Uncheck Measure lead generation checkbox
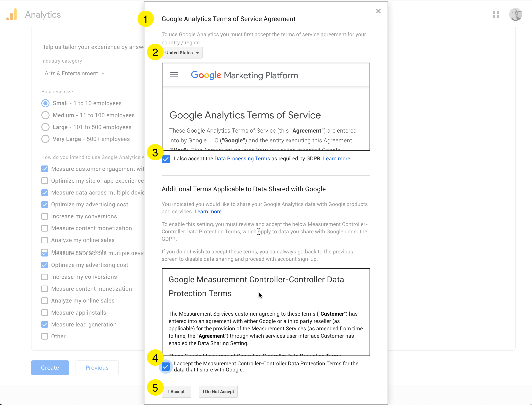This screenshot has height=405, width=532. (x=45, y=324)
